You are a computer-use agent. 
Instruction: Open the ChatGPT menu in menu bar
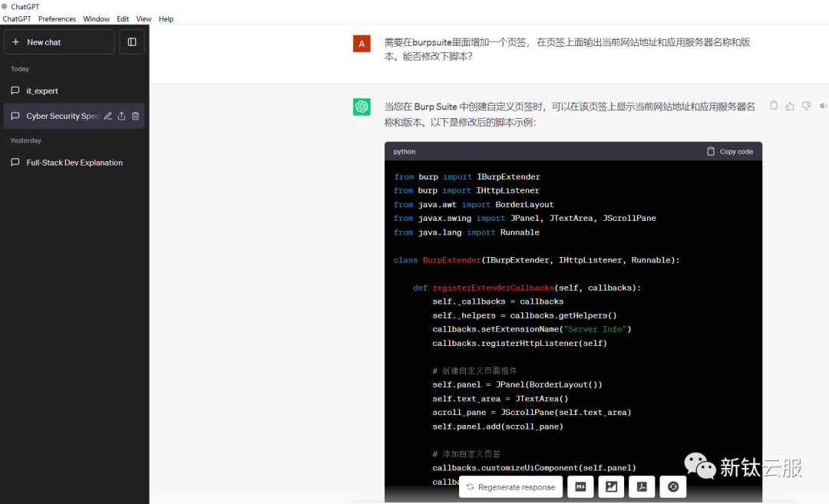click(x=17, y=19)
